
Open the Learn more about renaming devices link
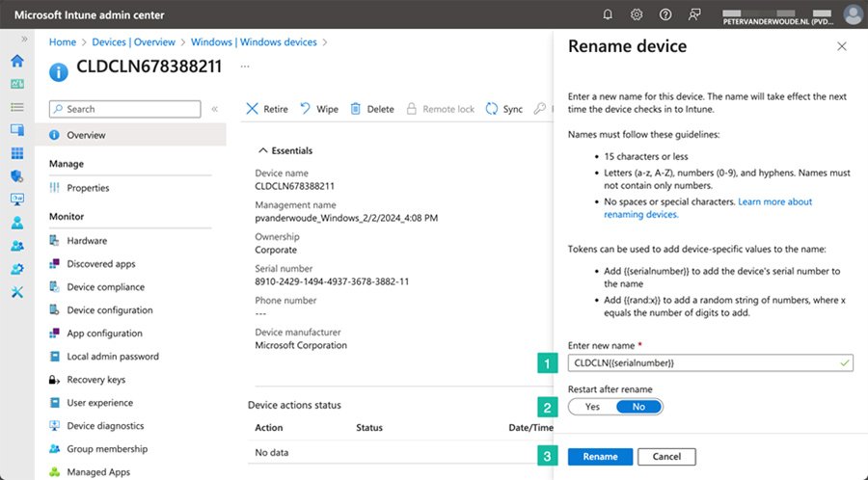click(774, 202)
